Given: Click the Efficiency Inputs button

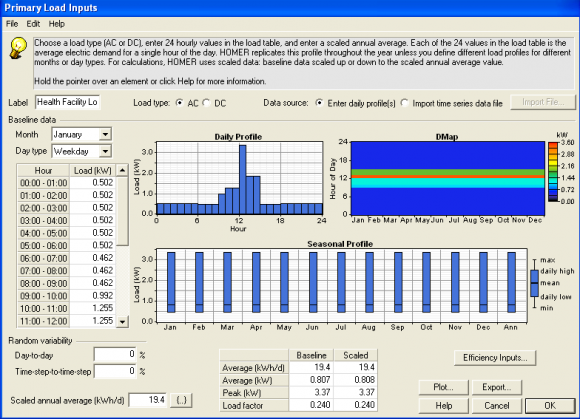Looking at the screenshot, I should point(495,358).
